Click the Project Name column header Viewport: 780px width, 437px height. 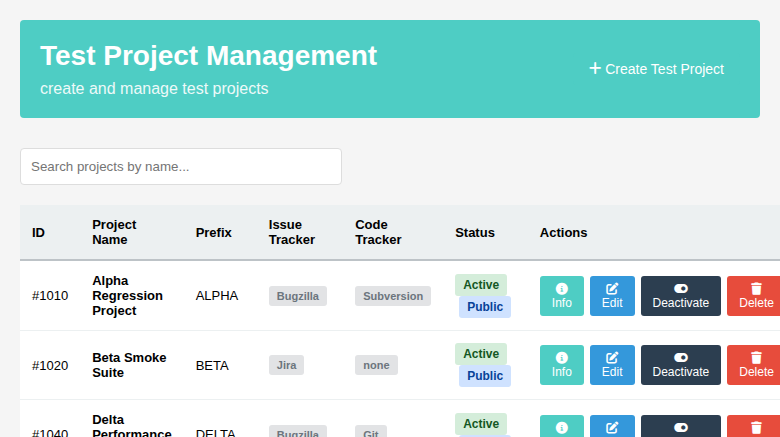click(x=114, y=232)
